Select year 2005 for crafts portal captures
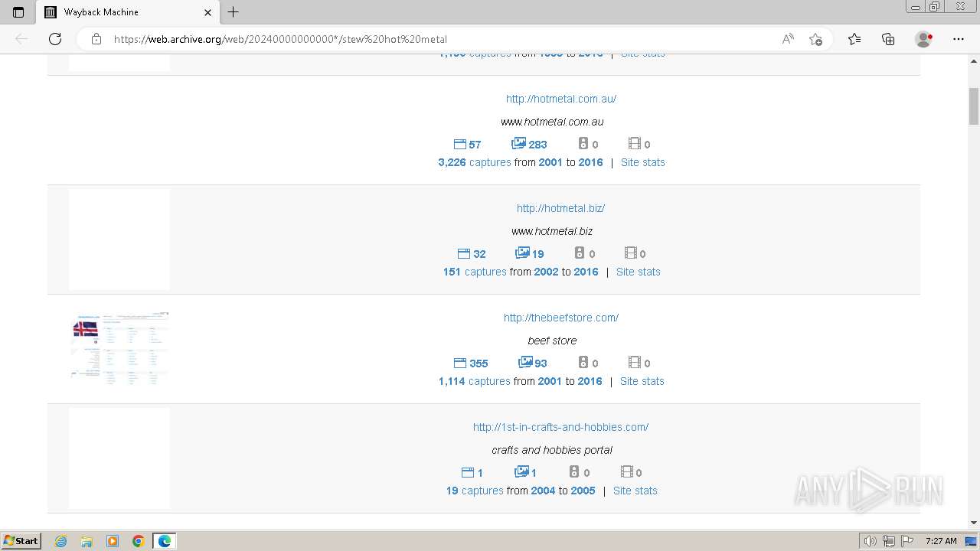 point(583,491)
